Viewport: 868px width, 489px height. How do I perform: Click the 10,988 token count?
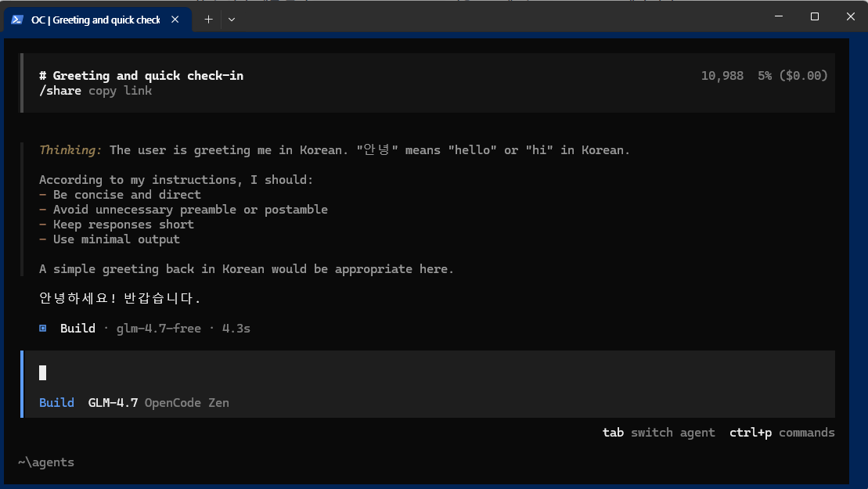point(722,76)
